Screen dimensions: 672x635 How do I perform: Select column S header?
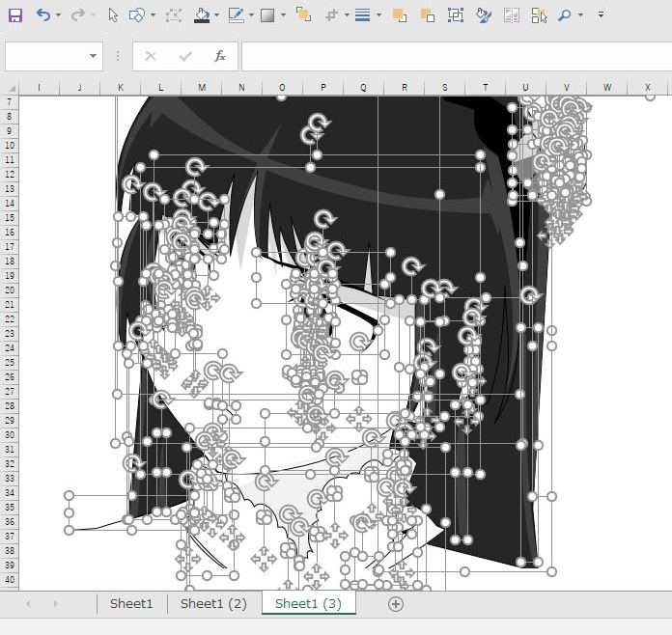(445, 88)
